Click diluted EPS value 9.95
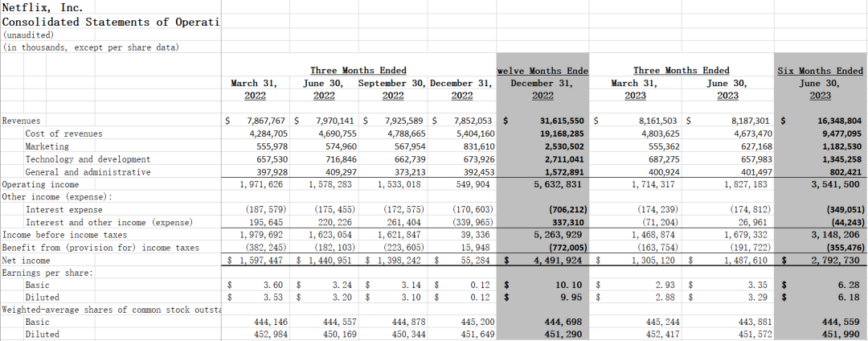Image resolution: width=868 pixels, height=341 pixels. 571,298
